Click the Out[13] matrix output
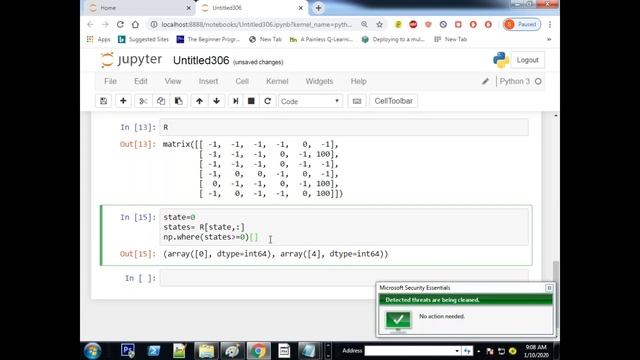Image resolution: width=640 pixels, height=360 pixels. click(253, 169)
